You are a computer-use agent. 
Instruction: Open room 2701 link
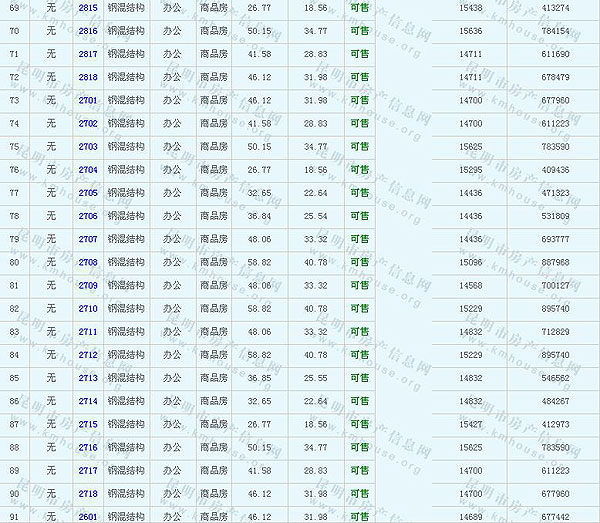(88, 100)
